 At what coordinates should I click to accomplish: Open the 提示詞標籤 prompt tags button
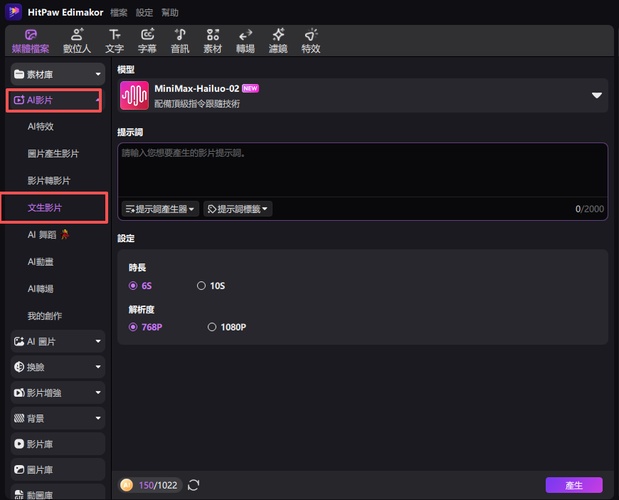pos(237,209)
